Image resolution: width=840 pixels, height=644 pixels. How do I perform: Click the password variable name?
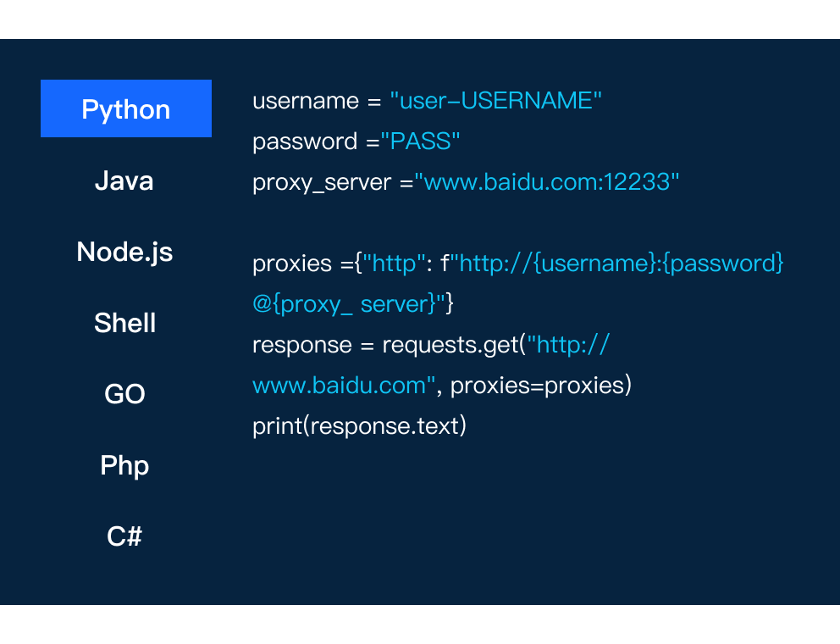(x=305, y=142)
